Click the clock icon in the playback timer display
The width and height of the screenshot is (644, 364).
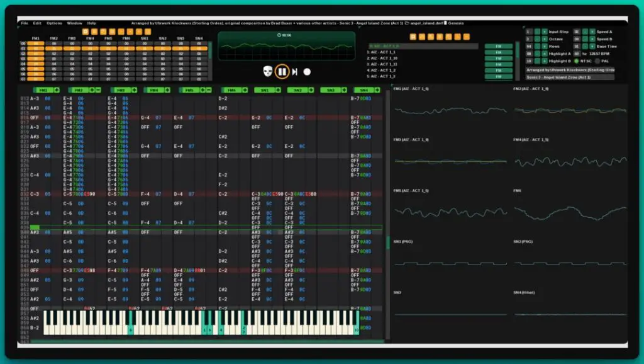coord(279,35)
